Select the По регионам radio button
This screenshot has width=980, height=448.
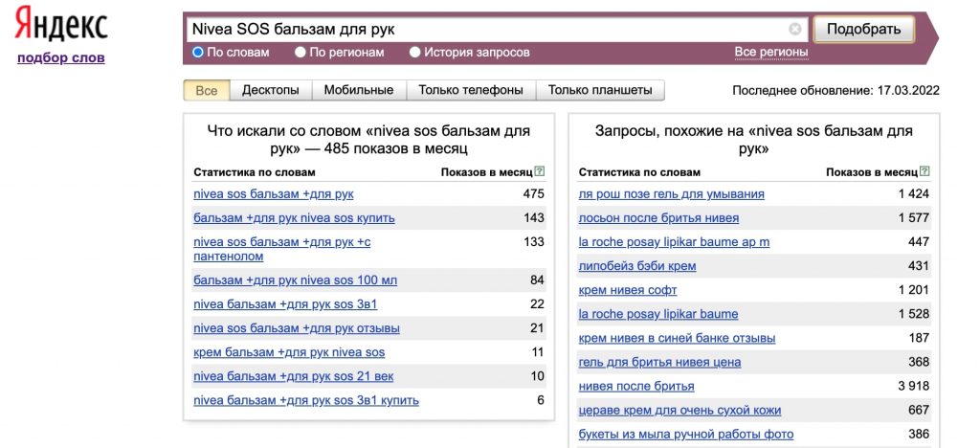[x=300, y=52]
